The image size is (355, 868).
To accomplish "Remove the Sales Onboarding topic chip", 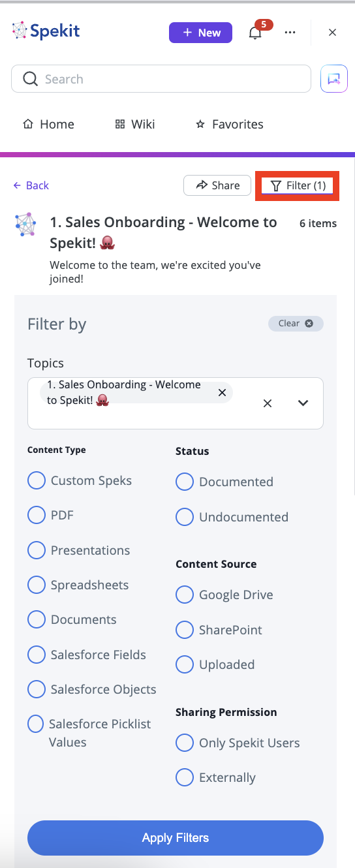I will [x=222, y=392].
